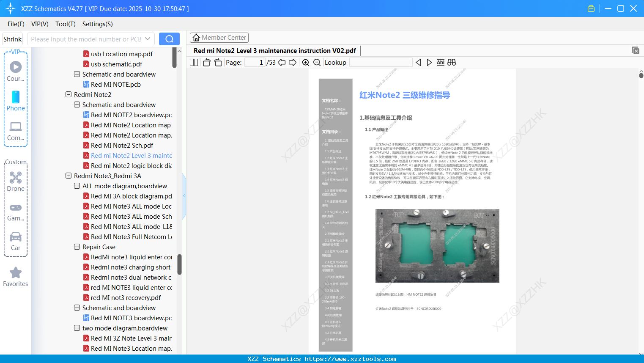Open the binoculars advanced search
Screen dimensions: 644x363
coord(451,62)
